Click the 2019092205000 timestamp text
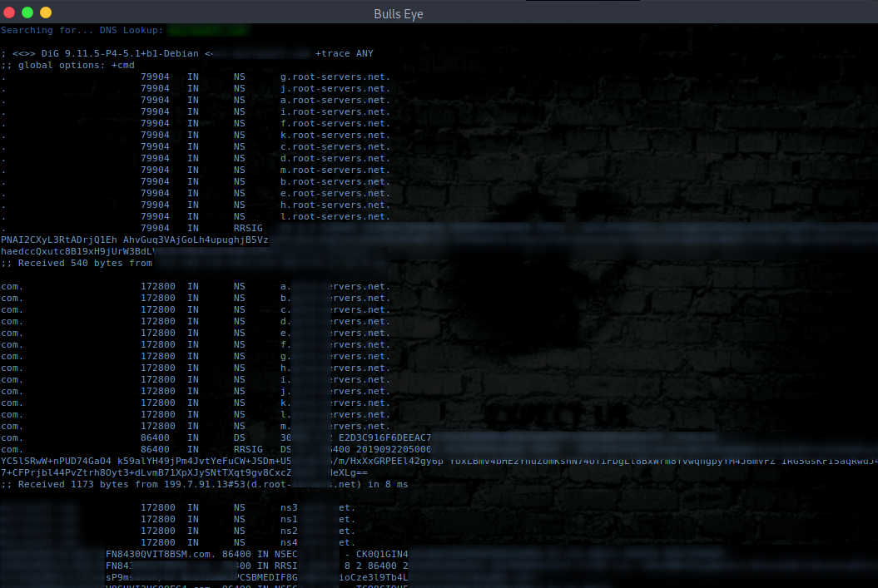 pos(394,450)
